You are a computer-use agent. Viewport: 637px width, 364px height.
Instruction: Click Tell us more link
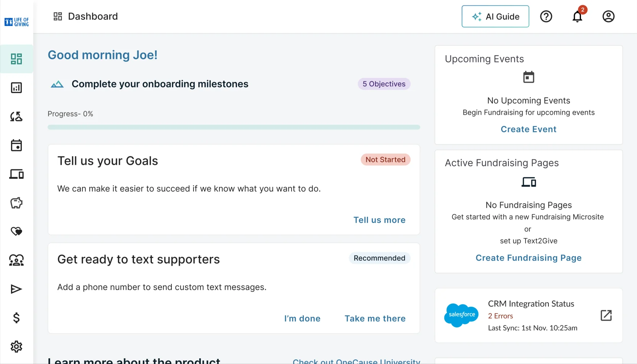[x=379, y=220]
